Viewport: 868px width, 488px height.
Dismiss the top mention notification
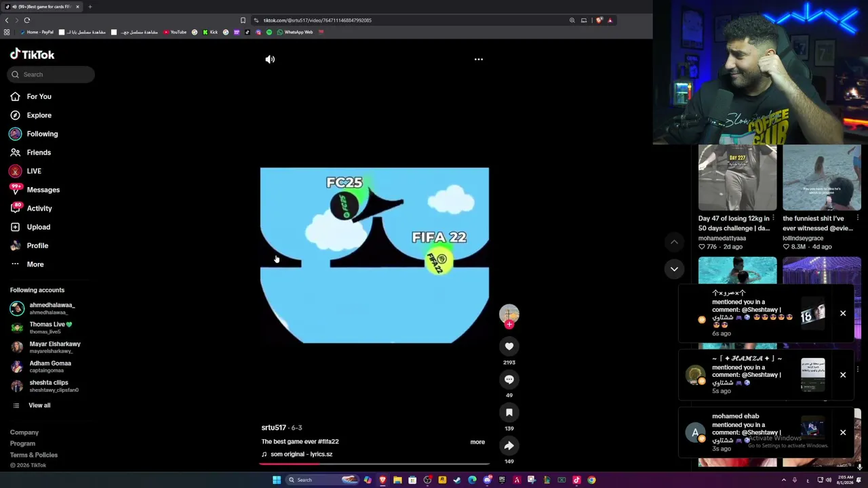pyautogui.click(x=843, y=313)
